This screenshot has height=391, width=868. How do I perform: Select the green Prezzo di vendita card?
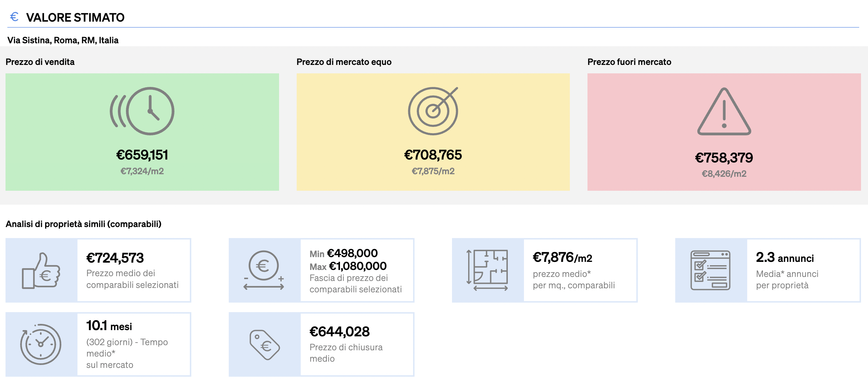coord(142,132)
